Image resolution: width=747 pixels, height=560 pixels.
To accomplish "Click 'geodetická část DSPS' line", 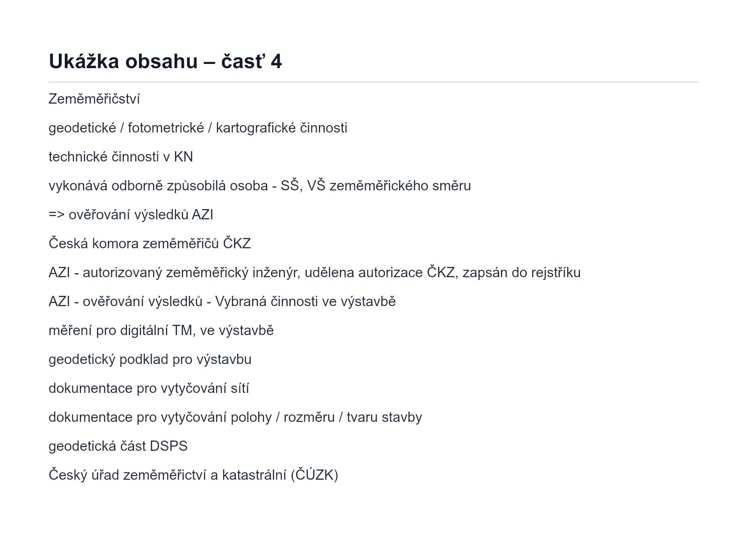I will [118, 446].
